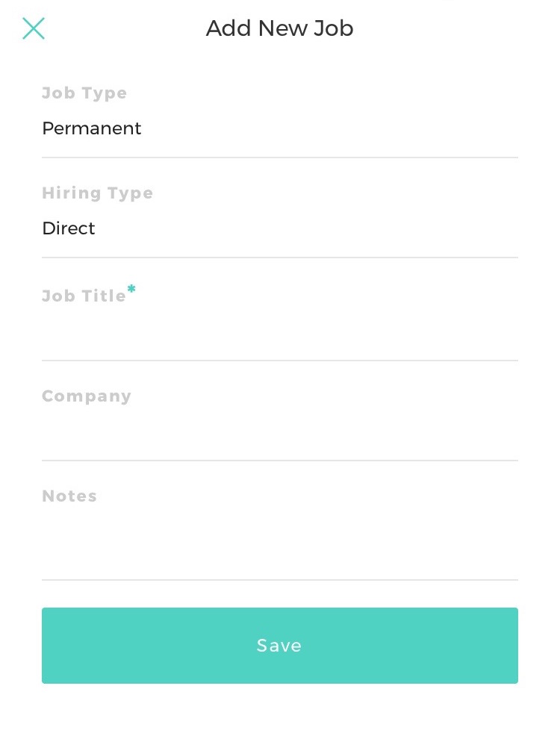This screenshot has height=730, width=560.
Task: Save the new job
Action: click(279, 645)
